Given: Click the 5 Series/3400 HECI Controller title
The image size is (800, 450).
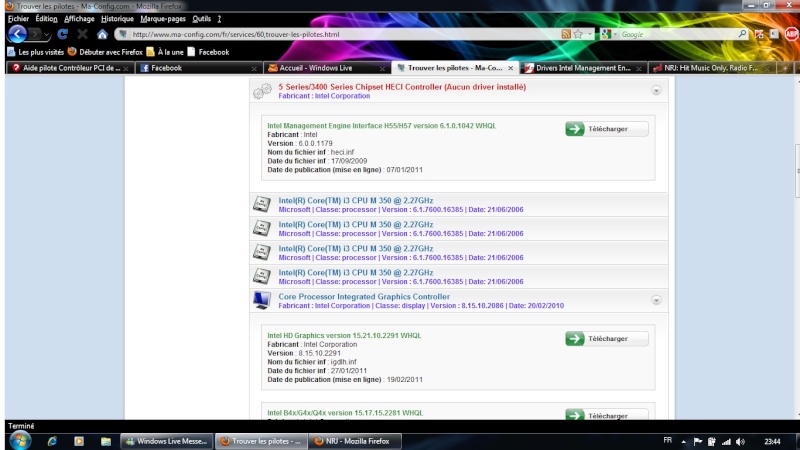Looking at the screenshot, I should (x=402, y=87).
